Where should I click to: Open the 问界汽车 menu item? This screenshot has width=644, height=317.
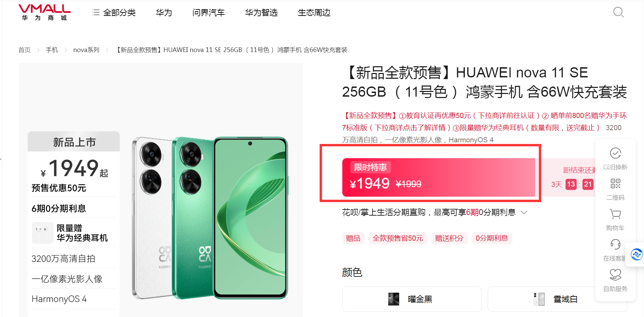[x=209, y=13]
